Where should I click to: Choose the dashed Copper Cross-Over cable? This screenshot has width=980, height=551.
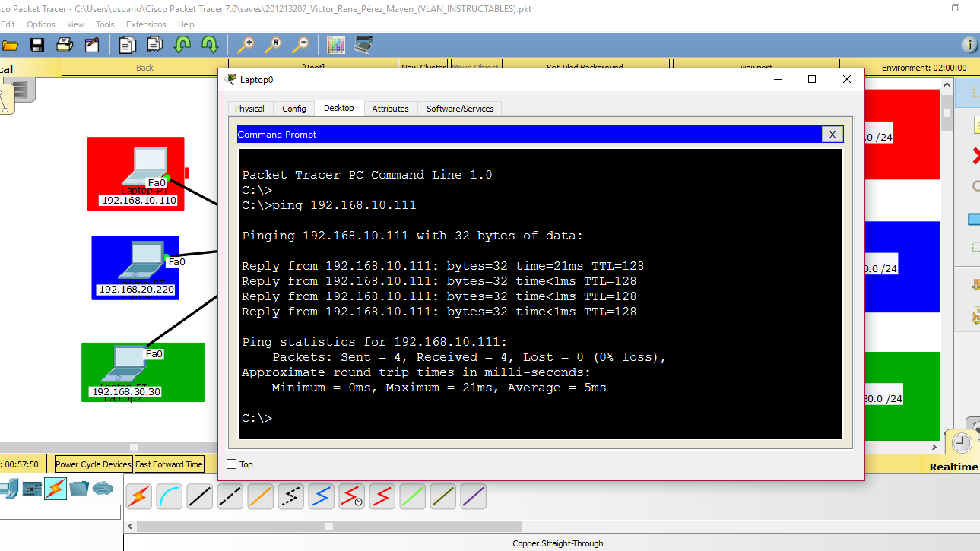pos(230,497)
